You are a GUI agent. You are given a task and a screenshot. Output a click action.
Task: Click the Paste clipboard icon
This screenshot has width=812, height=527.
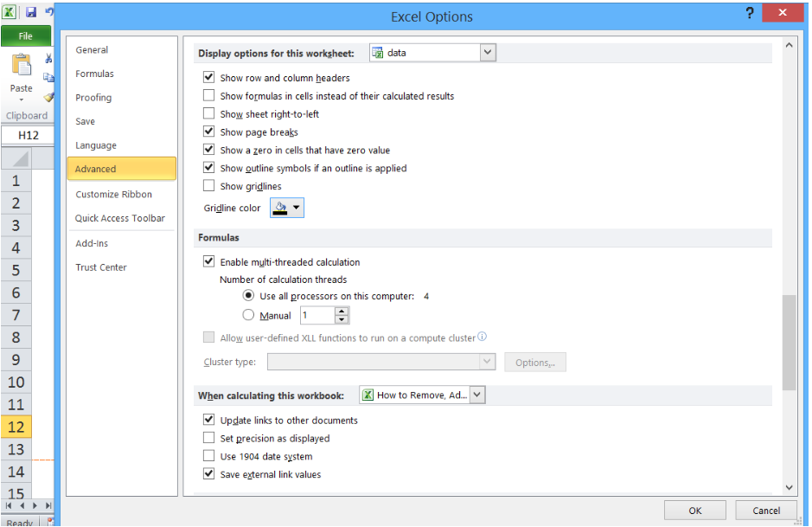pyautogui.click(x=22, y=67)
